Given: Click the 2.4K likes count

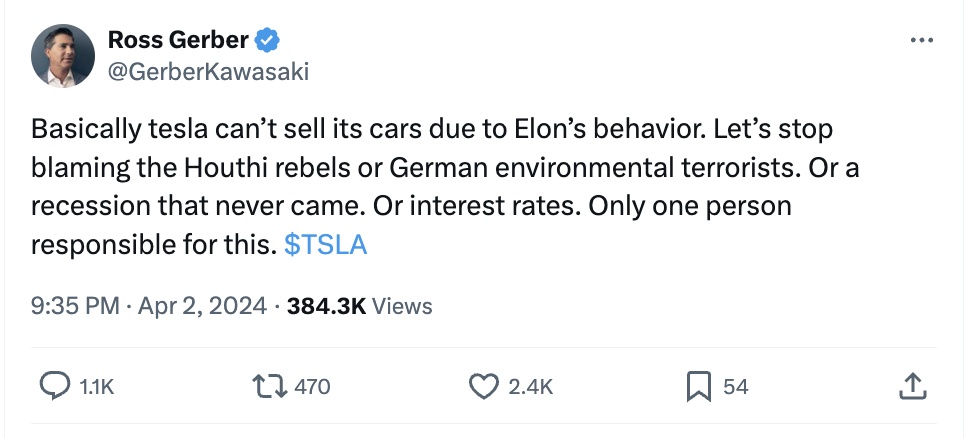Looking at the screenshot, I should [x=530, y=386].
